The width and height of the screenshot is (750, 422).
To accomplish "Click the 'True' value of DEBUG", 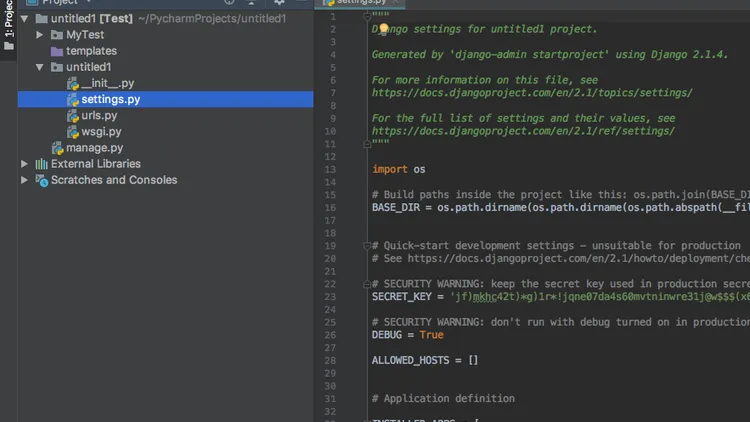I will coord(431,335).
